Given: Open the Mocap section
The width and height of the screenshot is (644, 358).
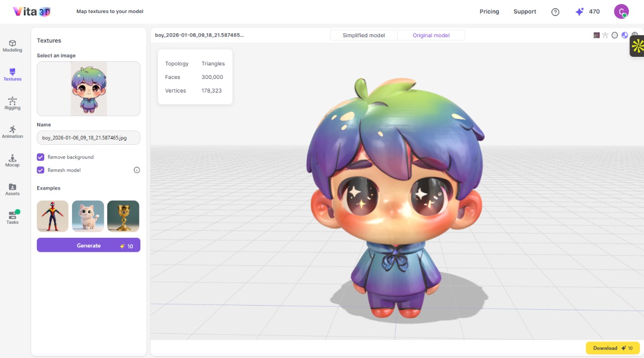Looking at the screenshot, I should 12,160.
